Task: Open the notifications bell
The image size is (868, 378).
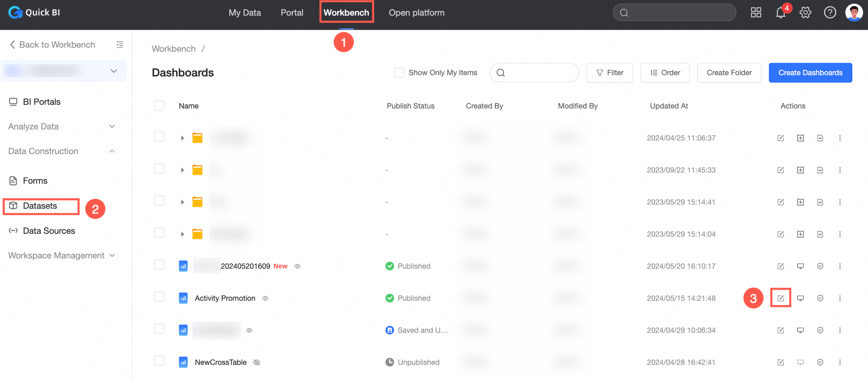Action: [x=781, y=12]
